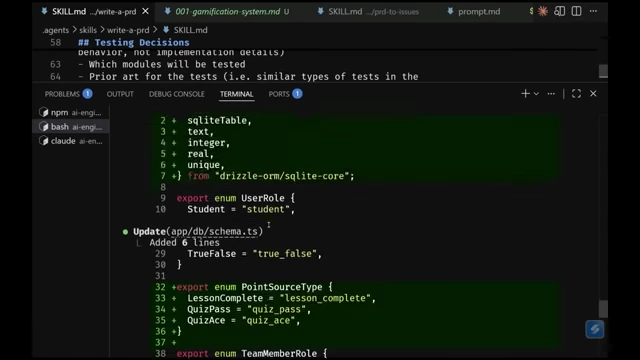Select the Terminal panel tab
The height and width of the screenshot is (360, 640).
236,94
